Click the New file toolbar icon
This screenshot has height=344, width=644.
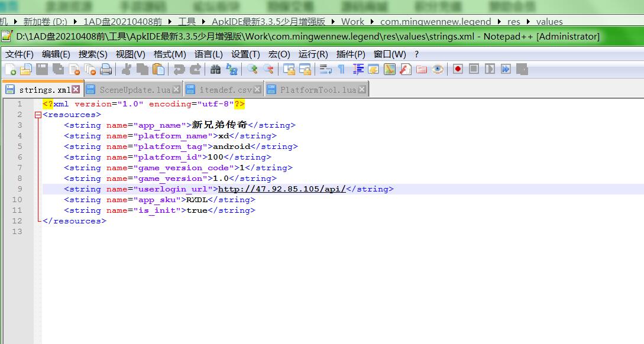click(10, 70)
